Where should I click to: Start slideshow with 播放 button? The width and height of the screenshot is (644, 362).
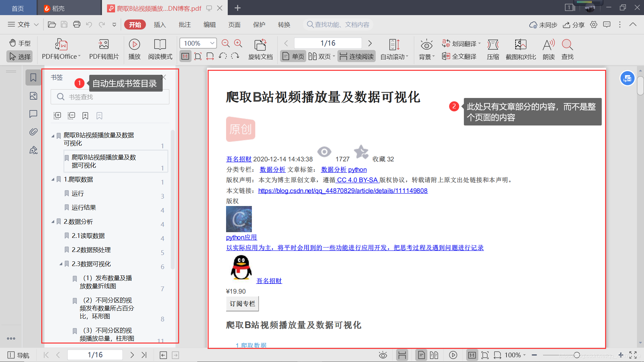134,49
